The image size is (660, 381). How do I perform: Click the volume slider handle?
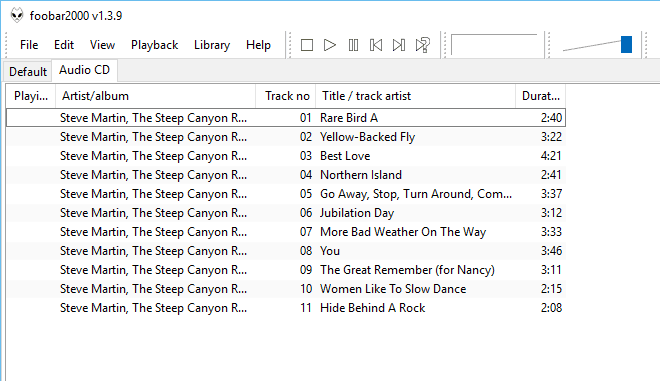pyautogui.click(x=626, y=44)
